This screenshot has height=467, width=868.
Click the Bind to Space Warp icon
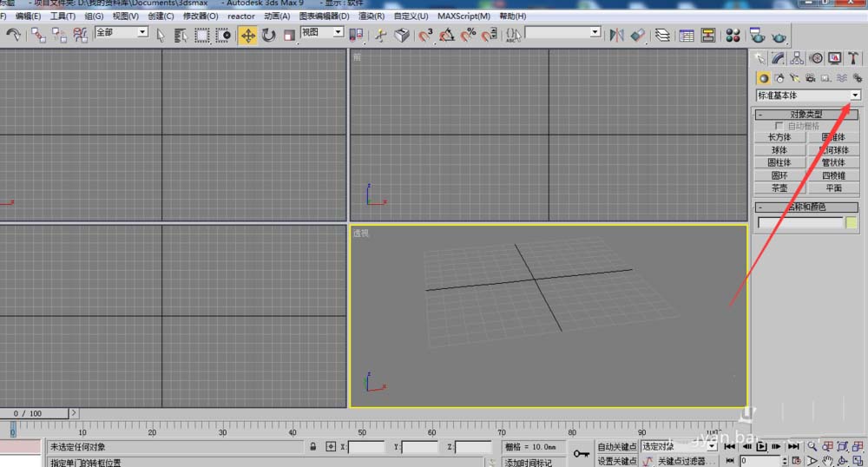(x=80, y=35)
